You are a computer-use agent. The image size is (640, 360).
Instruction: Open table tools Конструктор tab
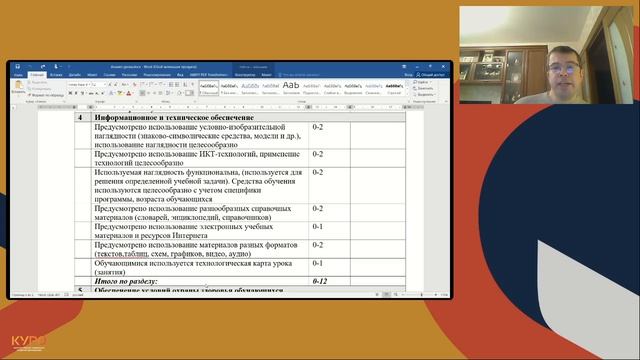245,75
